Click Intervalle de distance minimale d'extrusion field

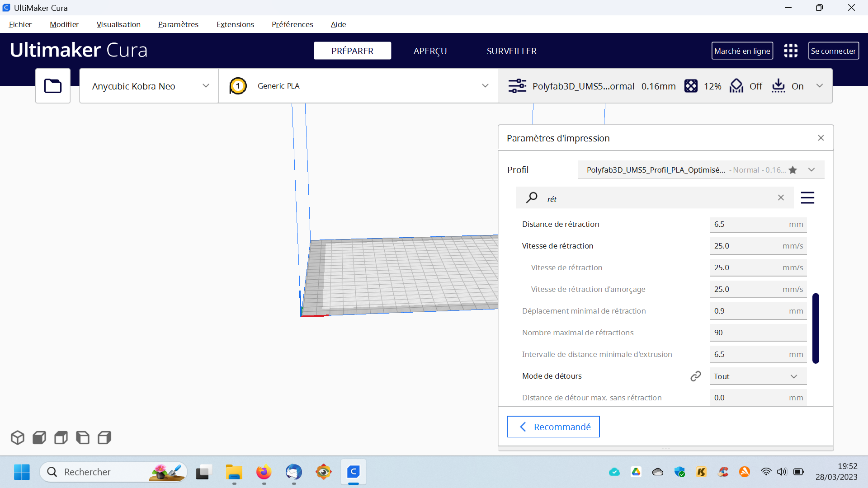758,354
